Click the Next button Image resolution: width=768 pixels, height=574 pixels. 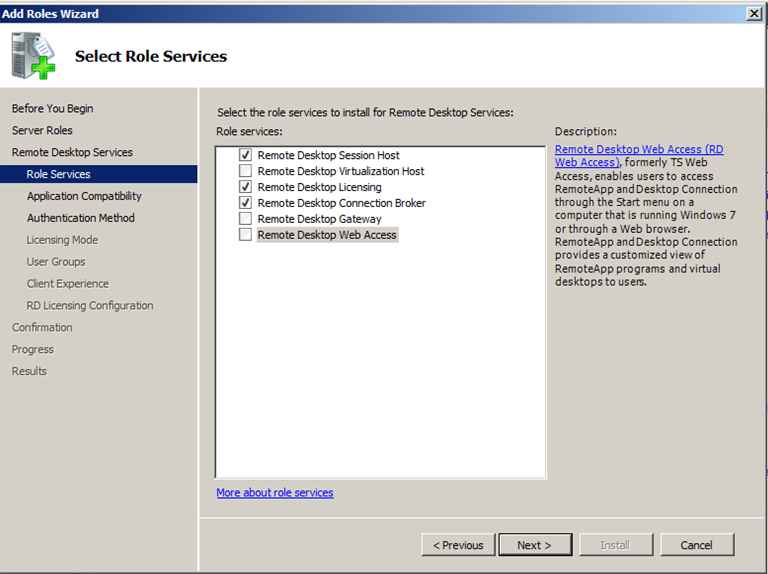tap(535, 545)
